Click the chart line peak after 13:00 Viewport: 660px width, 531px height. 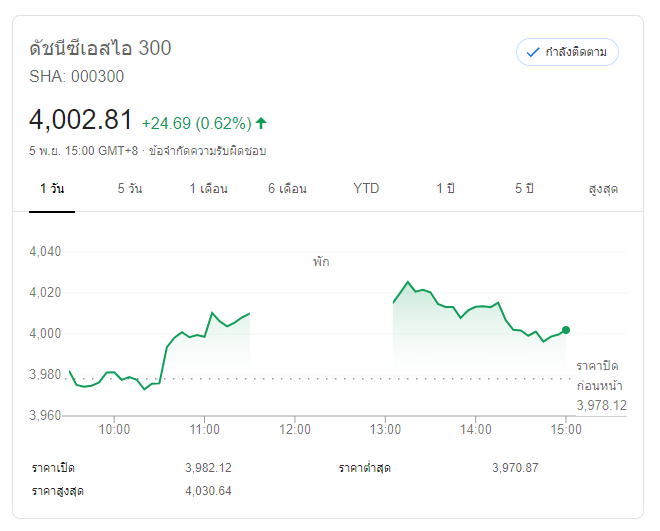click(408, 283)
